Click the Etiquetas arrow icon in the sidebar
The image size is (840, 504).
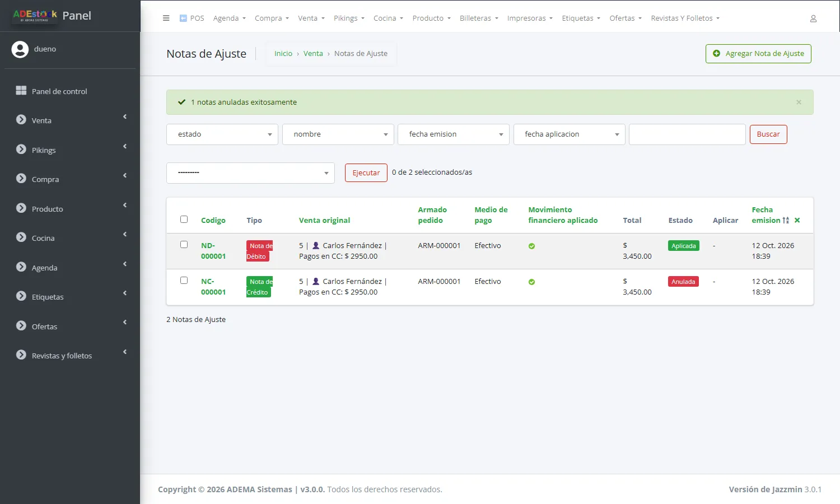point(21,296)
